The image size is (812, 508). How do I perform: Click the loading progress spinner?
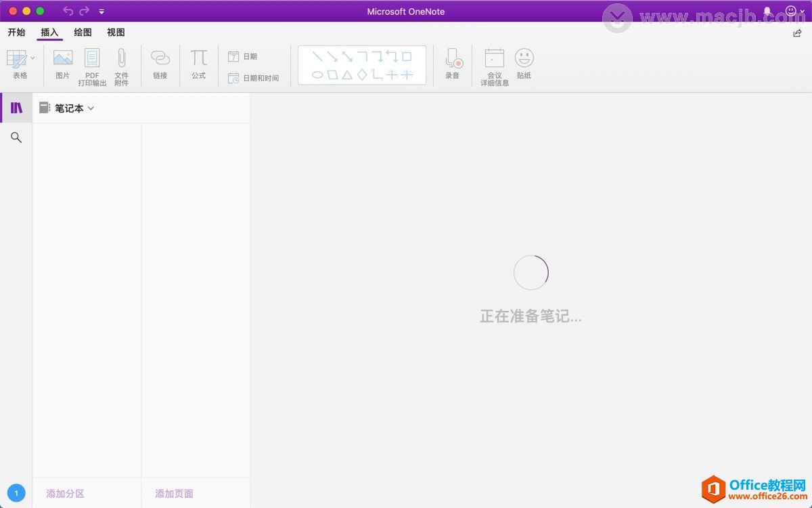pyautogui.click(x=531, y=272)
